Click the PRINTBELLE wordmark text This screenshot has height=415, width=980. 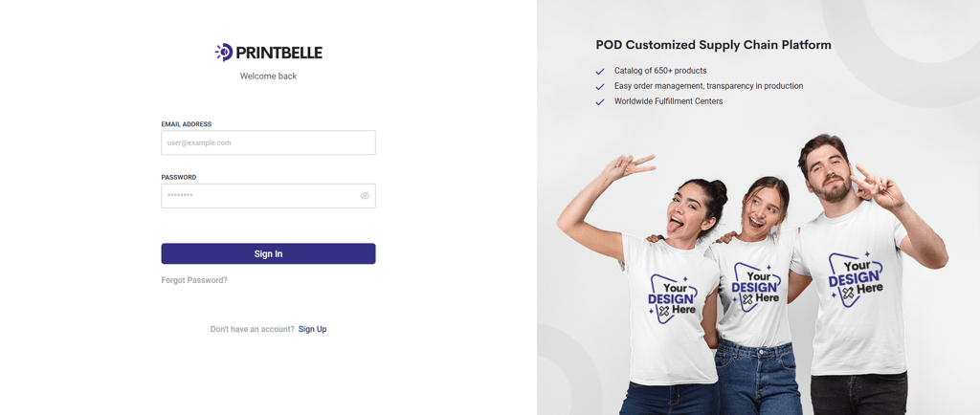click(x=278, y=53)
